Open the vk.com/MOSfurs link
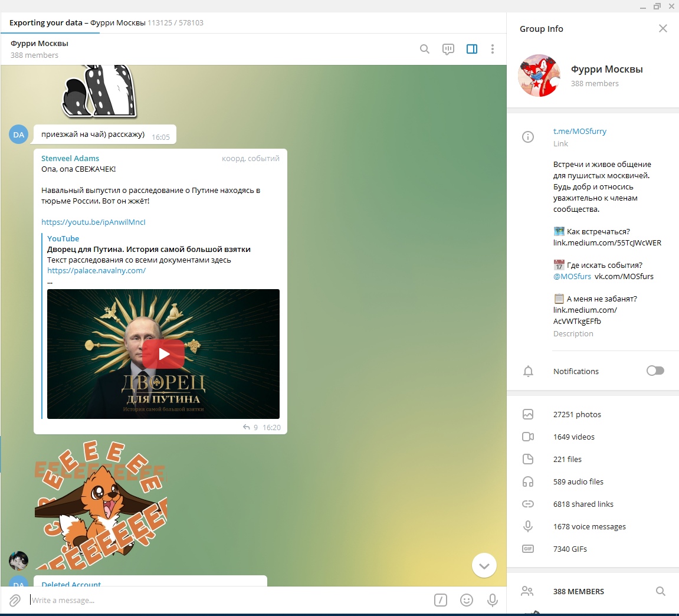Viewport: 679px width, 616px height. (624, 276)
